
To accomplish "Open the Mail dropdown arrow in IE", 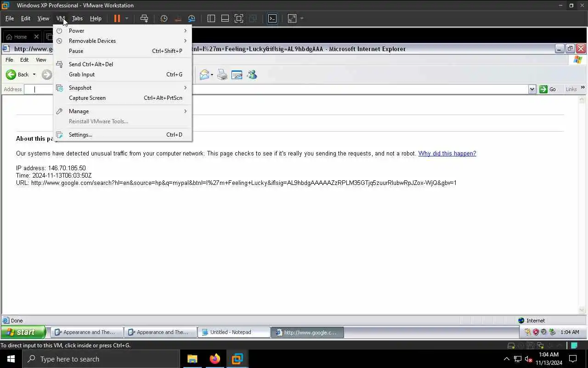I will (x=212, y=75).
